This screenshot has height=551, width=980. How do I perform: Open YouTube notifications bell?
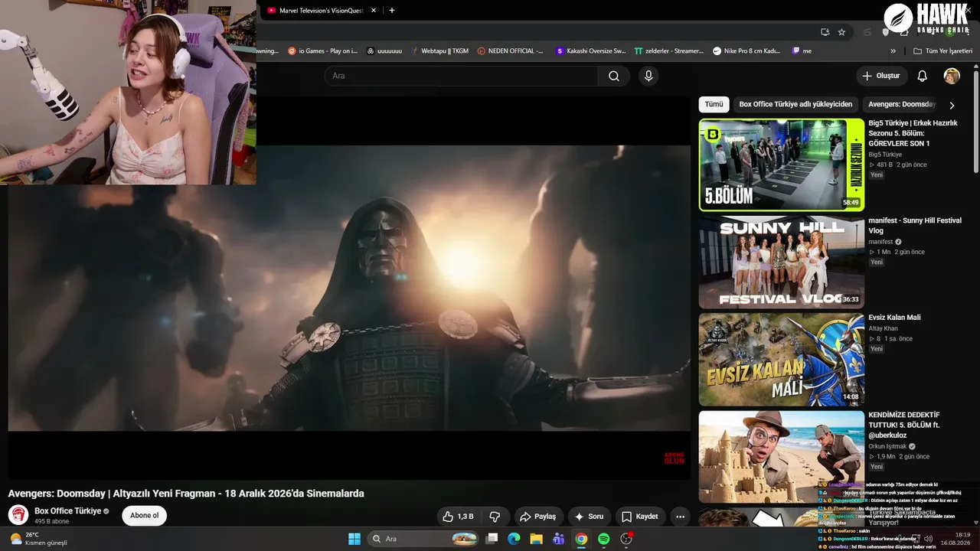pyautogui.click(x=923, y=76)
